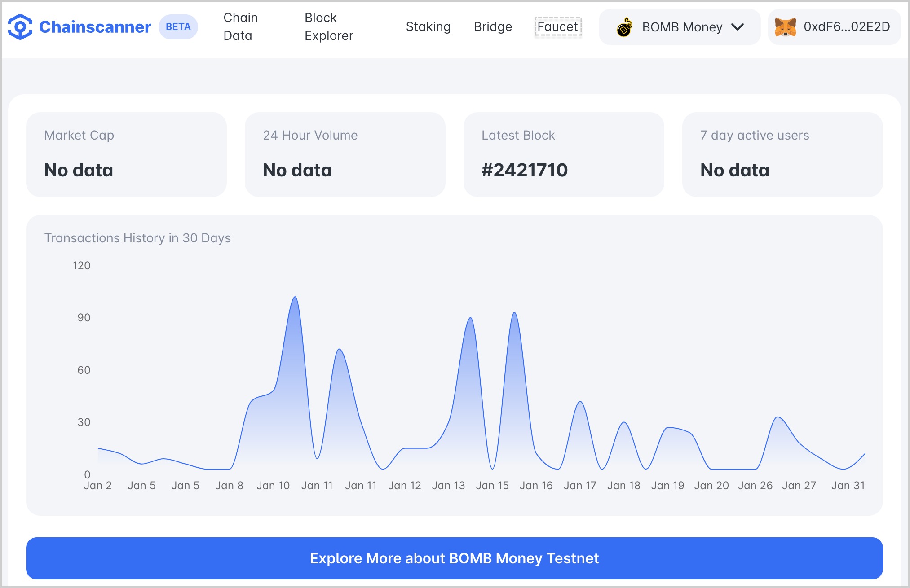Click the 120 y-axis value
This screenshot has height=588, width=910.
coord(81,266)
